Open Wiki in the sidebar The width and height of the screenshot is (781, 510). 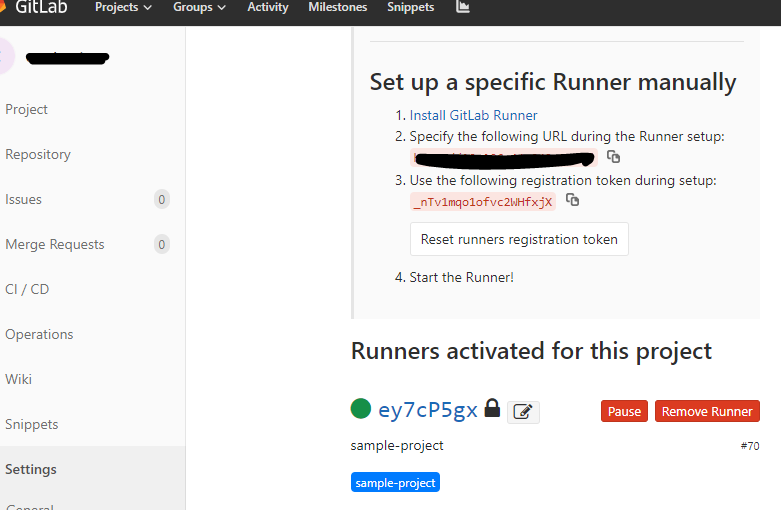18,380
